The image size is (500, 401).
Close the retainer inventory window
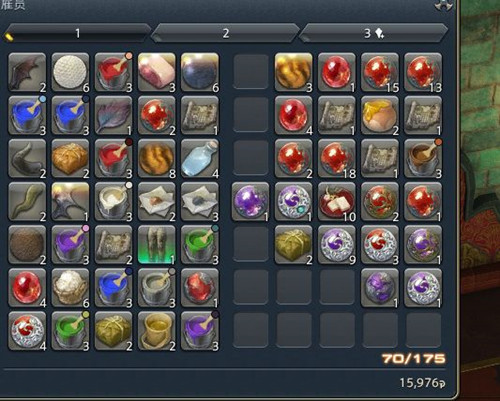point(443,6)
